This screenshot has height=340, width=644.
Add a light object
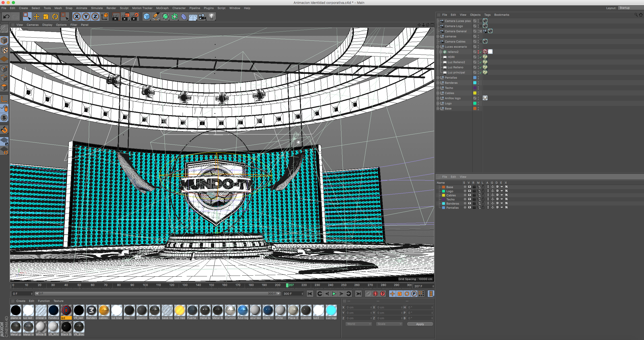pyautogui.click(x=212, y=17)
